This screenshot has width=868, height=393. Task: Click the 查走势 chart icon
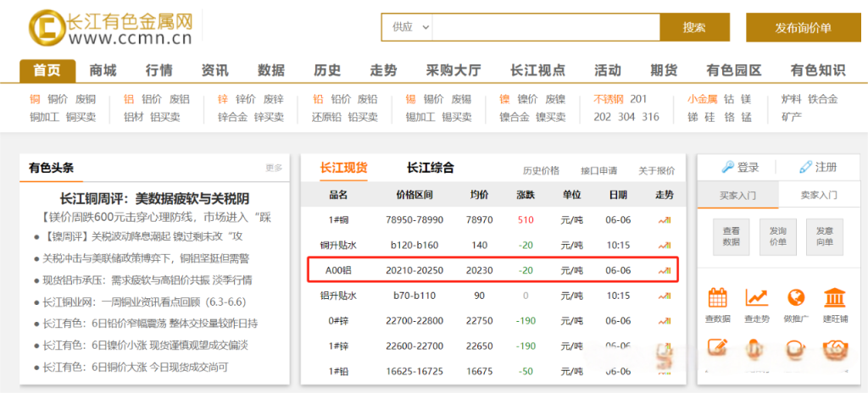click(756, 298)
